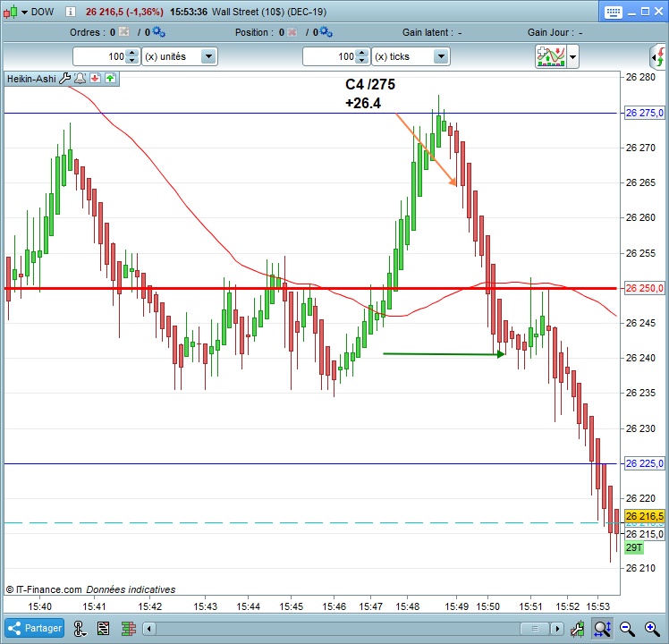This screenshot has width=669, height=644.
Task: Click the red down arrow icon near Heikin-Ashi
Action: (95, 78)
